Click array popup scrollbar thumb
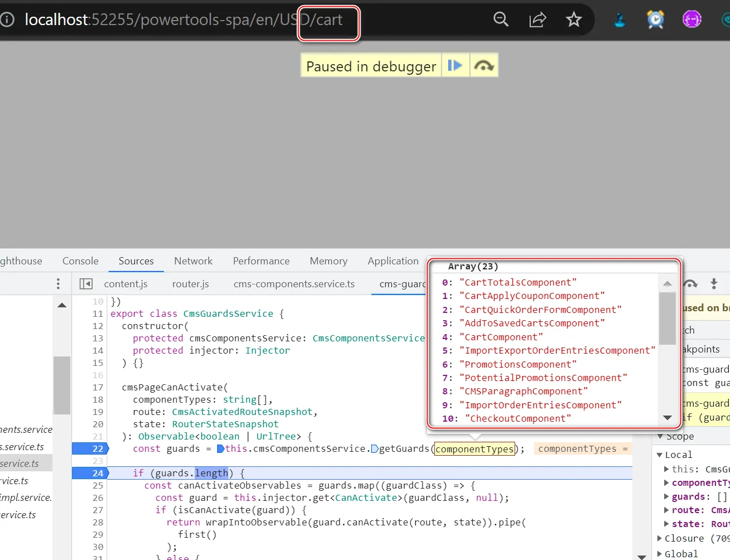The width and height of the screenshot is (730, 560). [667, 318]
